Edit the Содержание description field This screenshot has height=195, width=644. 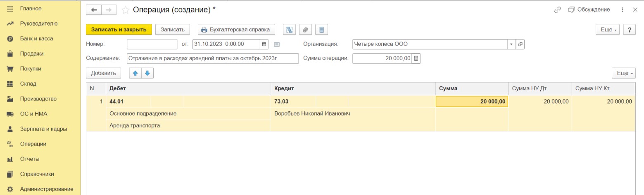212,59
